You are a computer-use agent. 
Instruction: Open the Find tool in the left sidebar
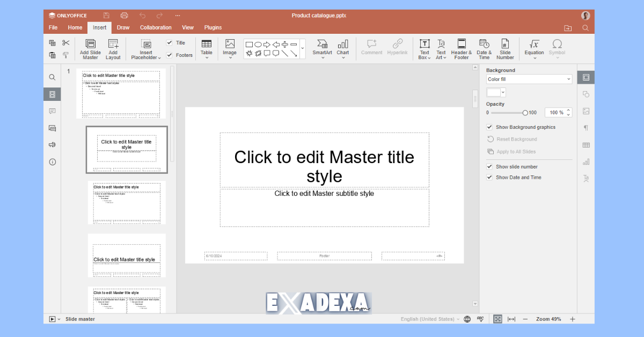click(x=52, y=77)
